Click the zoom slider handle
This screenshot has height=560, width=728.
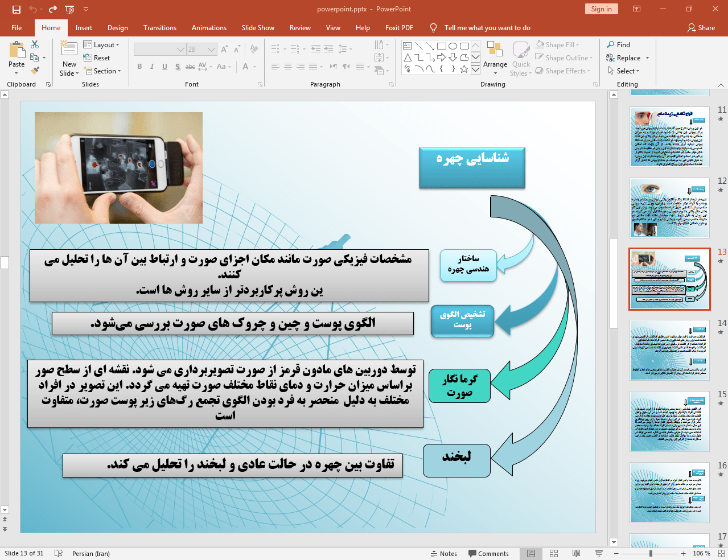click(651, 553)
